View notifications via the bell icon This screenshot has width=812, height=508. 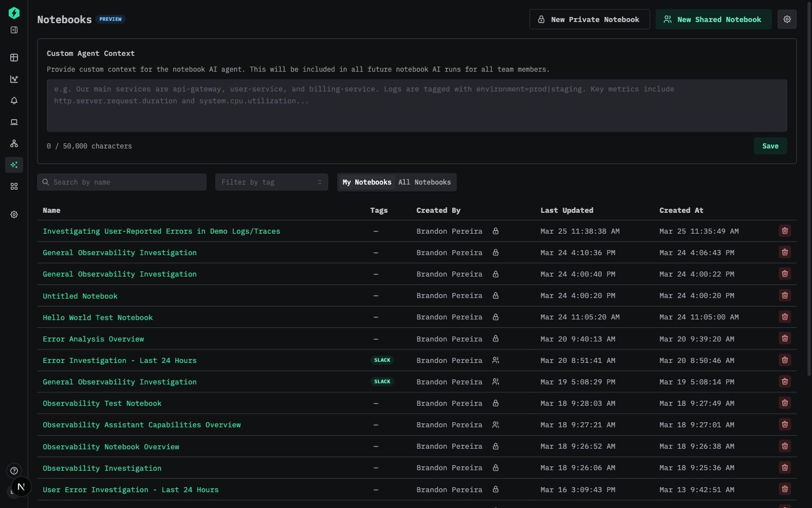point(14,100)
